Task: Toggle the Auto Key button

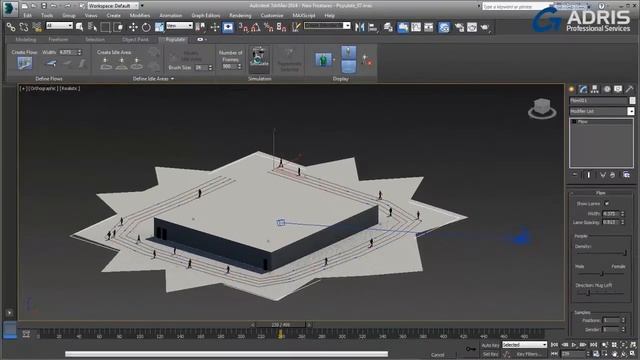Action: [490, 345]
